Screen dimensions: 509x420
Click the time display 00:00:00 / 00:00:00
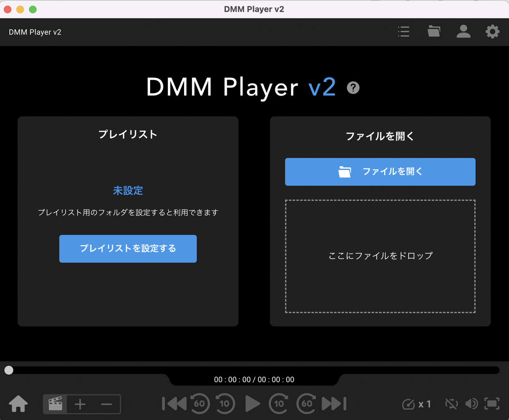[x=254, y=380]
